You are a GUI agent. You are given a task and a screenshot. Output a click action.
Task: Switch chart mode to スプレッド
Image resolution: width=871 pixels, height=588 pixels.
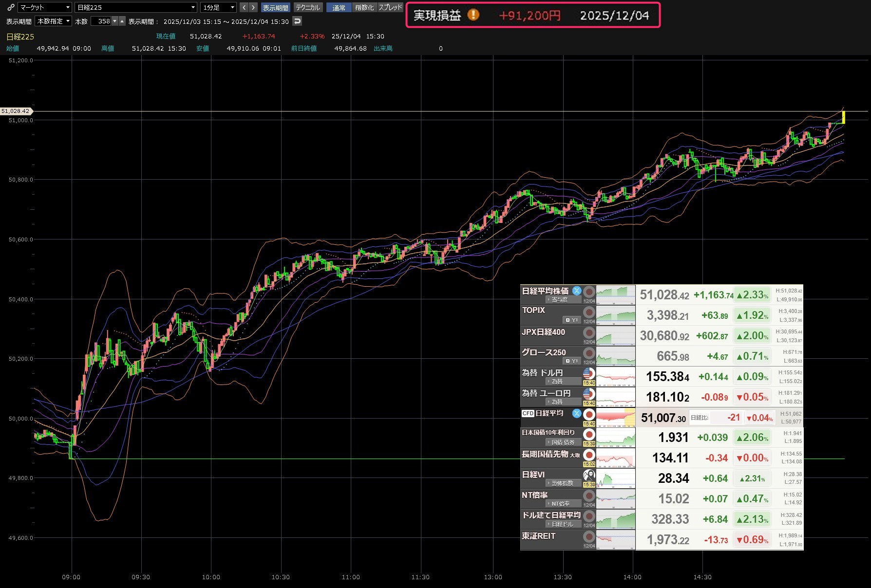[390, 7]
